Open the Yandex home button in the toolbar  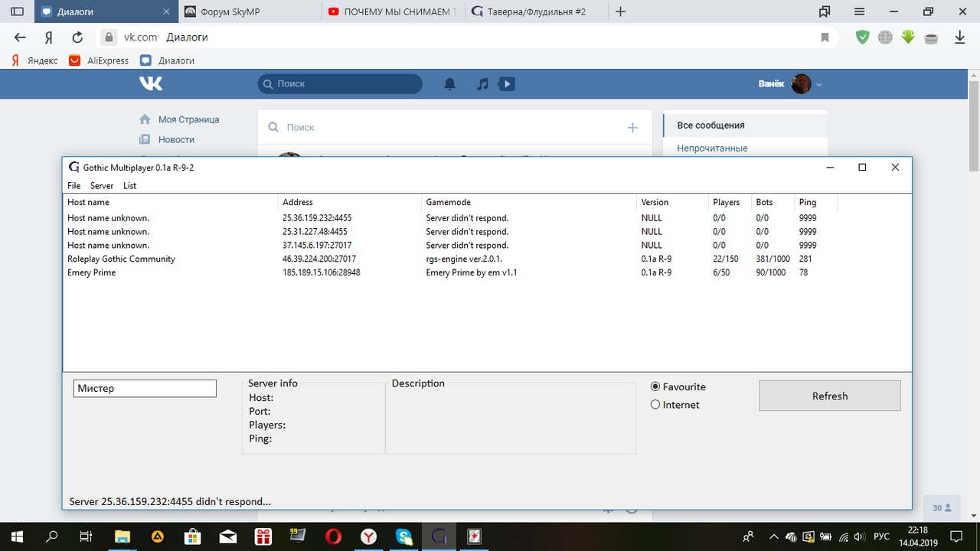[48, 37]
